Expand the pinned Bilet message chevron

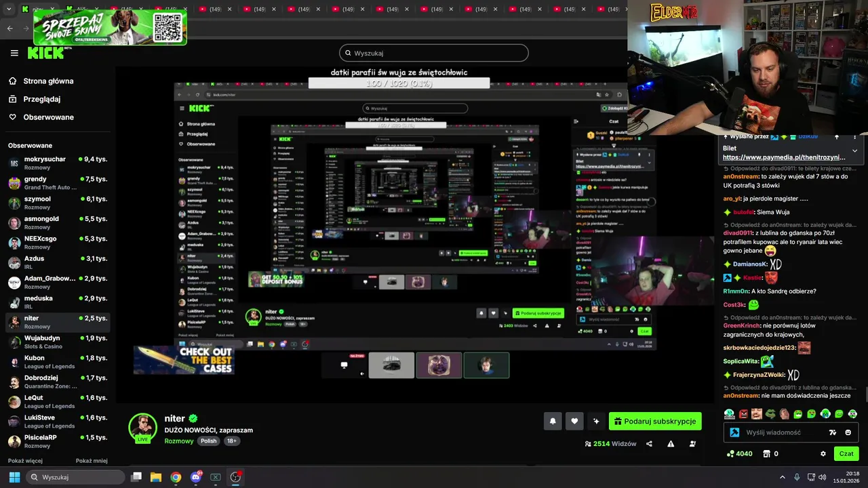click(x=854, y=150)
